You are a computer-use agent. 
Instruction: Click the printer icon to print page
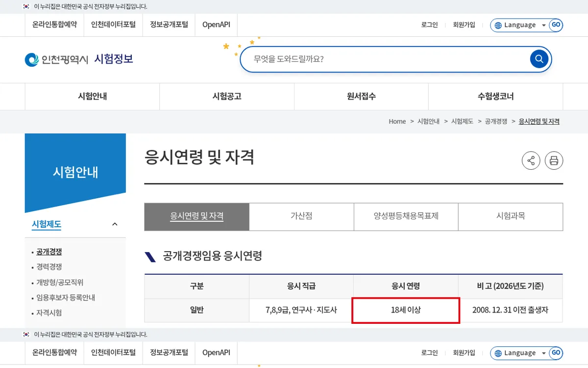click(554, 160)
